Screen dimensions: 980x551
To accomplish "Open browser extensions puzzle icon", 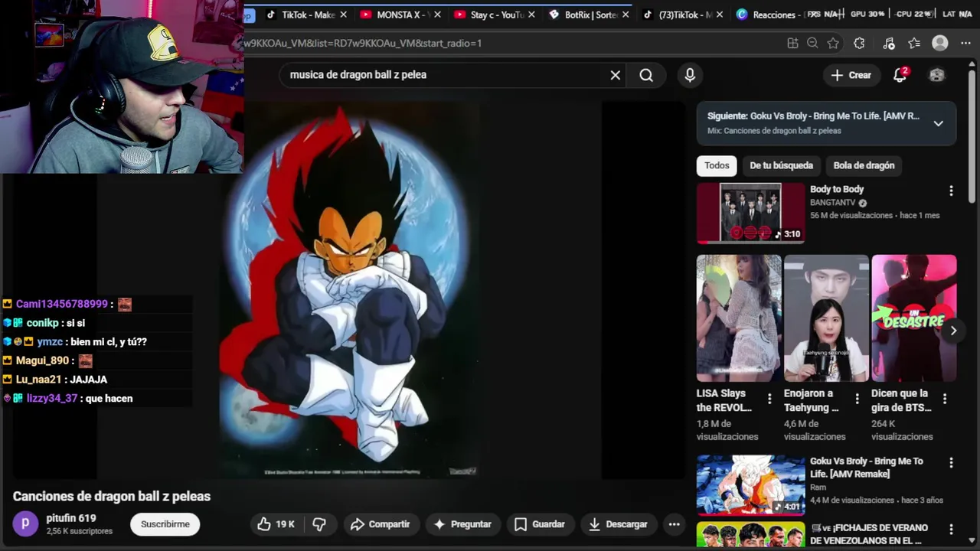I will [859, 44].
